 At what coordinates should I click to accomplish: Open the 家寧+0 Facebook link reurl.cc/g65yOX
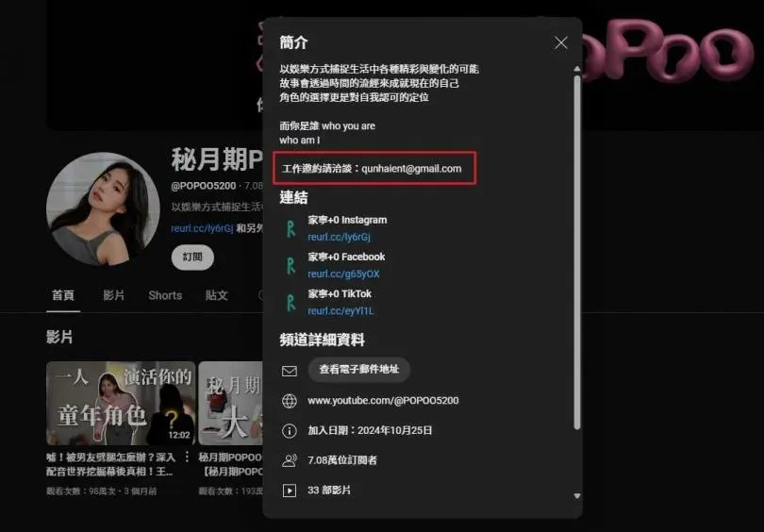[343, 274]
